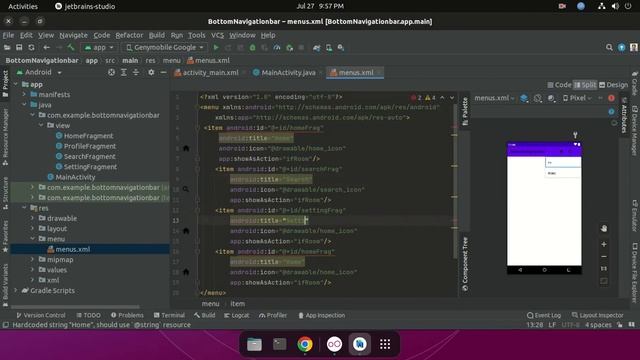Open Ubuntu Files app in the dock
Viewport: 640px width, 360px height.
click(x=254, y=344)
